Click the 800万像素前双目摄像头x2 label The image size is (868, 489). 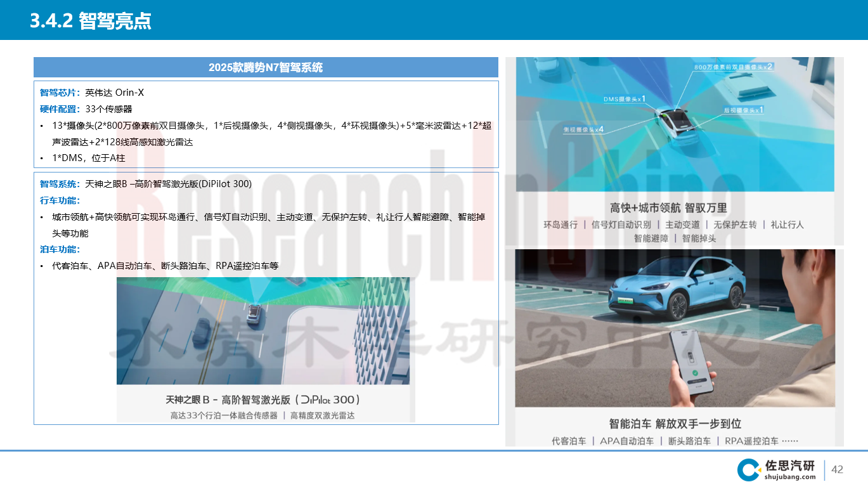click(734, 67)
